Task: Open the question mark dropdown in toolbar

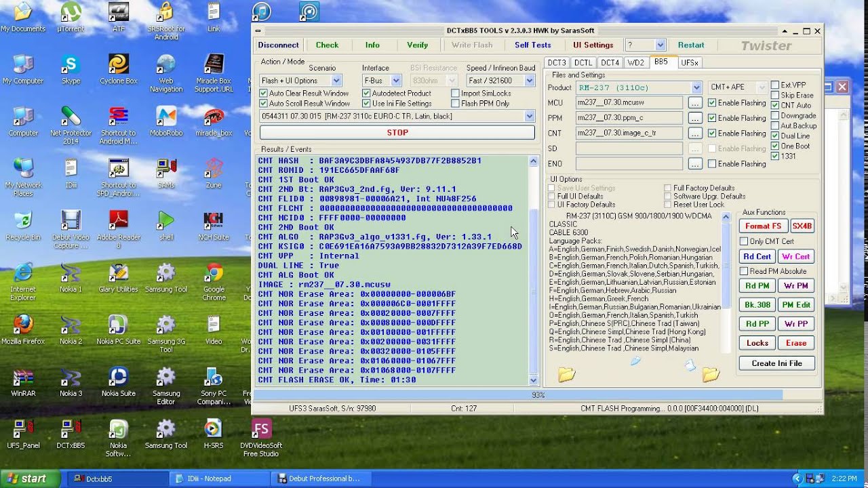Action: coord(660,45)
